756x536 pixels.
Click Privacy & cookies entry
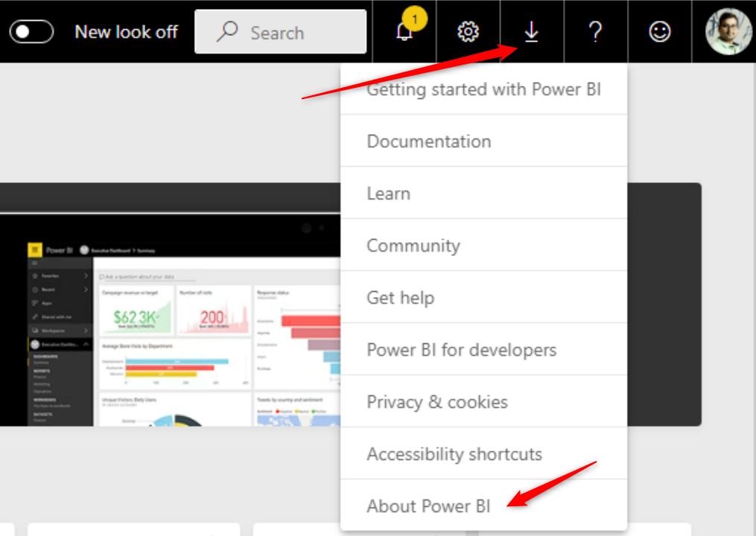437,402
